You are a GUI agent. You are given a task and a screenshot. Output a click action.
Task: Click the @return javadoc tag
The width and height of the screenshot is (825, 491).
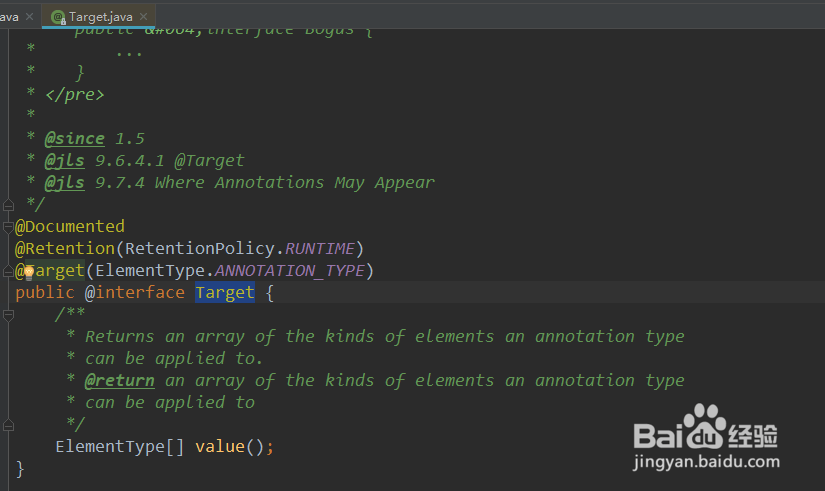[119, 380]
